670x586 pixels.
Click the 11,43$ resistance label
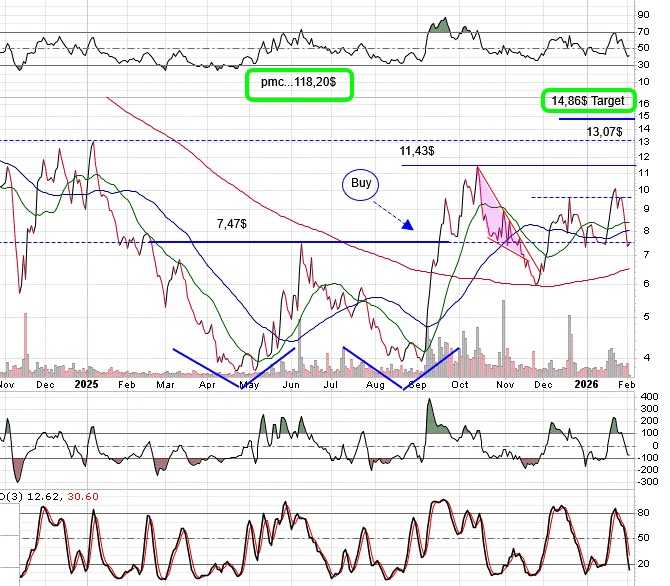[418, 150]
